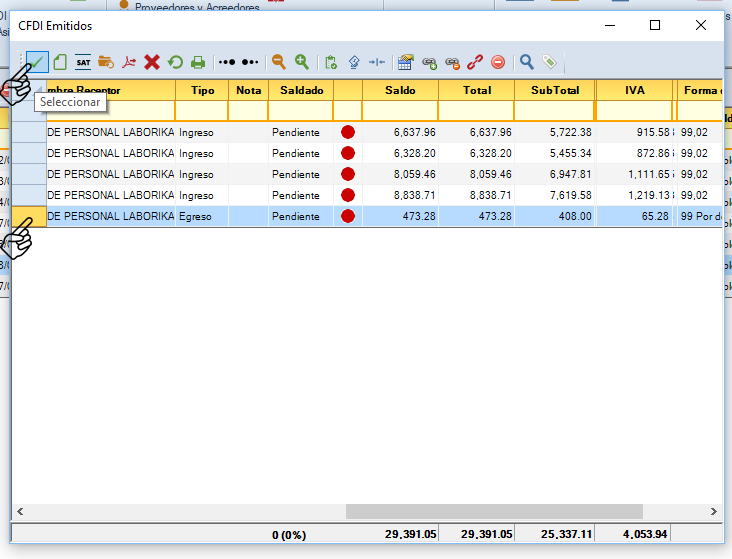Click the scrollbar right arrow
732x559 pixels.
coord(713,511)
